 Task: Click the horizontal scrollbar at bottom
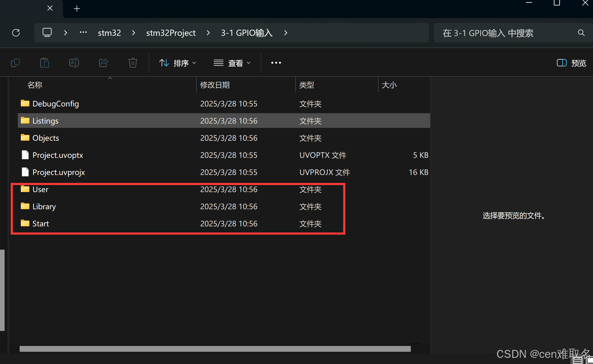click(x=215, y=349)
